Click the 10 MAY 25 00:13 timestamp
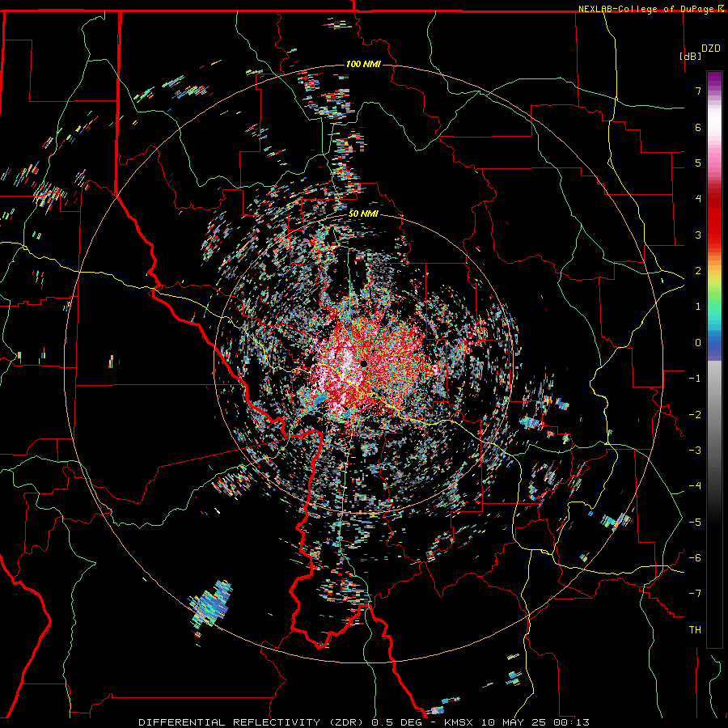 [x=535, y=722]
